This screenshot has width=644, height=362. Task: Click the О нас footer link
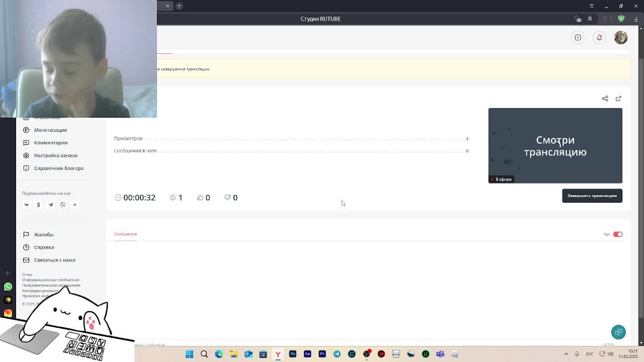click(x=27, y=275)
